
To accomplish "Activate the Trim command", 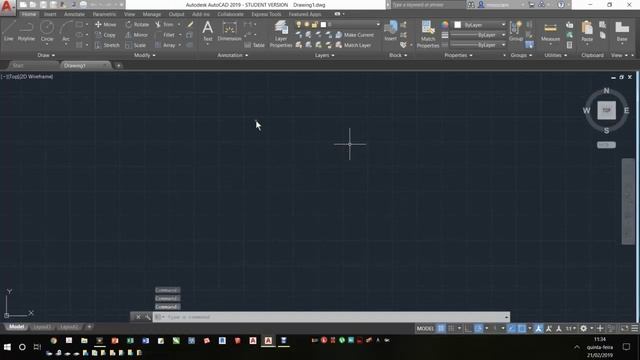I will (164, 24).
